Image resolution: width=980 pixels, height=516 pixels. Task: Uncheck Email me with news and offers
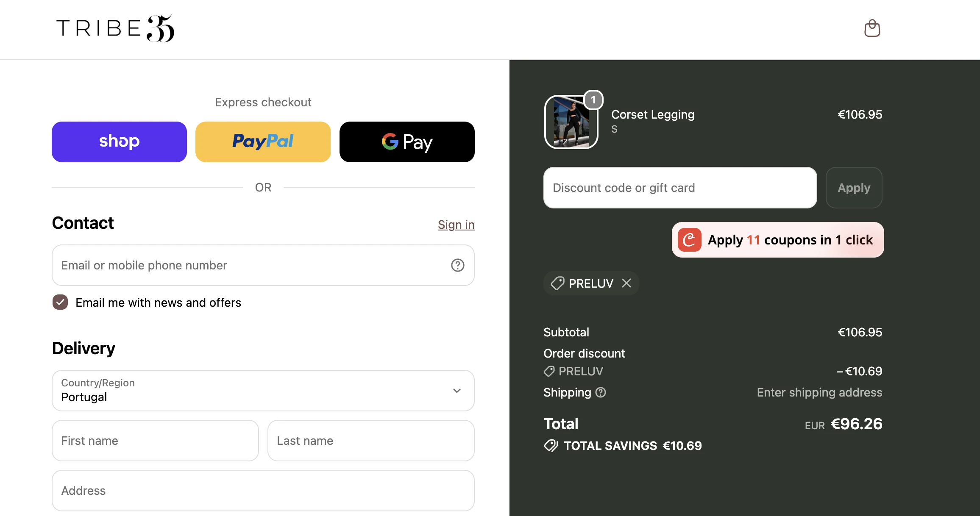(60, 302)
